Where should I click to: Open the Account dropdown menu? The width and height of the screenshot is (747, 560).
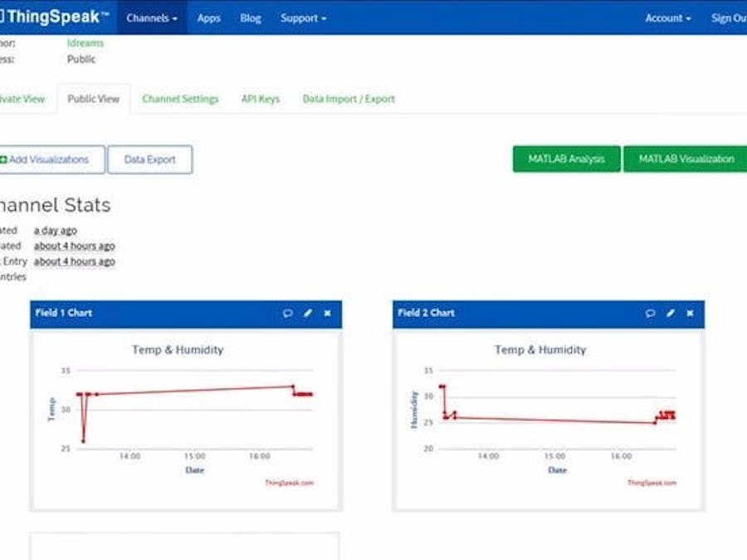[667, 17]
